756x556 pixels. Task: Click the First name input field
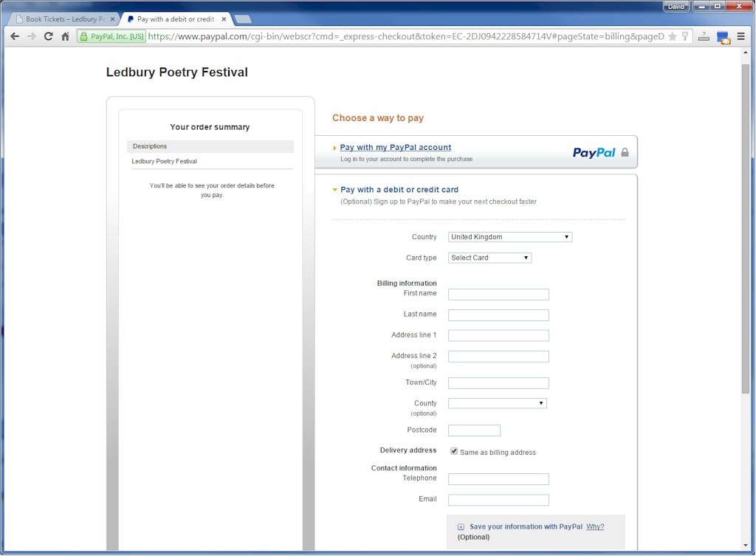[x=498, y=294]
